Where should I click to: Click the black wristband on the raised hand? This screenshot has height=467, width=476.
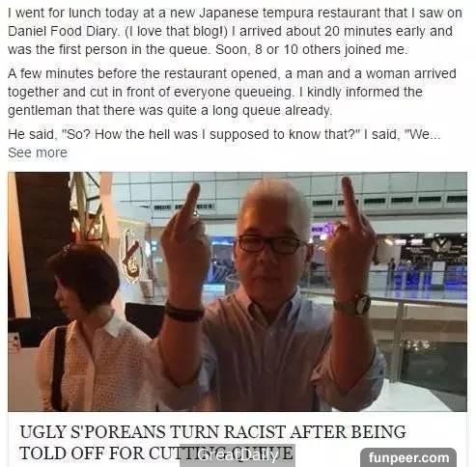click(183, 312)
